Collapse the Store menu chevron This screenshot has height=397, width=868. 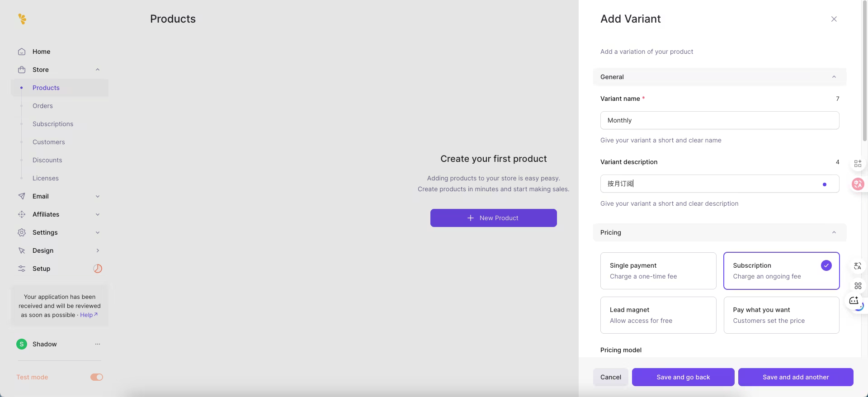pyautogui.click(x=98, y=70)
